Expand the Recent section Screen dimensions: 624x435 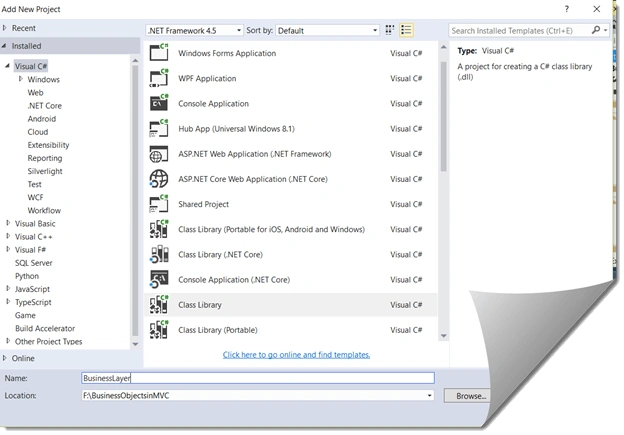(5, 28)
